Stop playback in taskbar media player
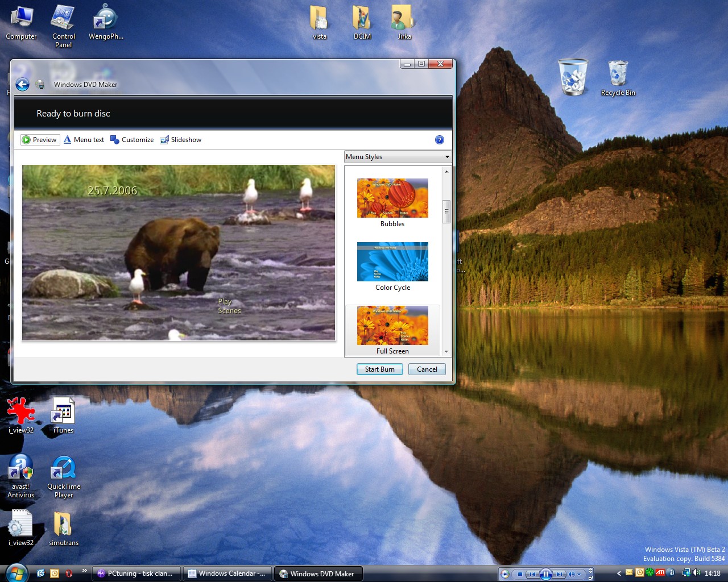Viewport: 728px width, 582px height. 520,574
